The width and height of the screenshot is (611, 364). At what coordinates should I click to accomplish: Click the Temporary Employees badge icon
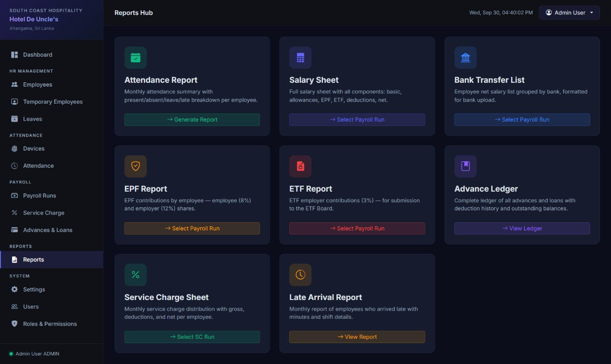(15, 102)
